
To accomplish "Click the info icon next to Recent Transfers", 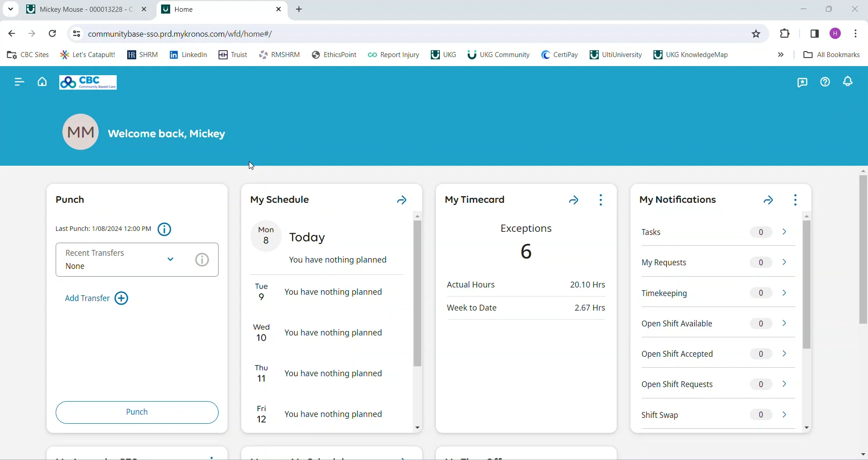I will point(201,260).
